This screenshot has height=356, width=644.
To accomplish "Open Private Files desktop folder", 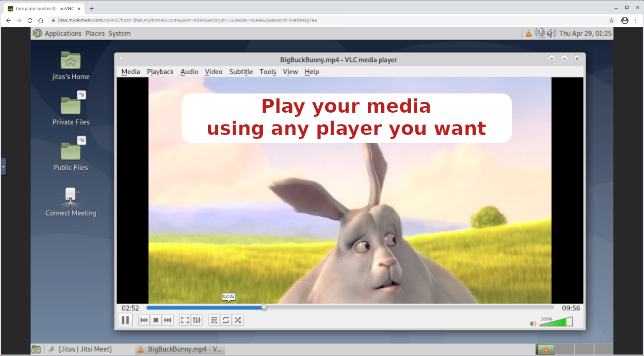I will coord(71,109).
